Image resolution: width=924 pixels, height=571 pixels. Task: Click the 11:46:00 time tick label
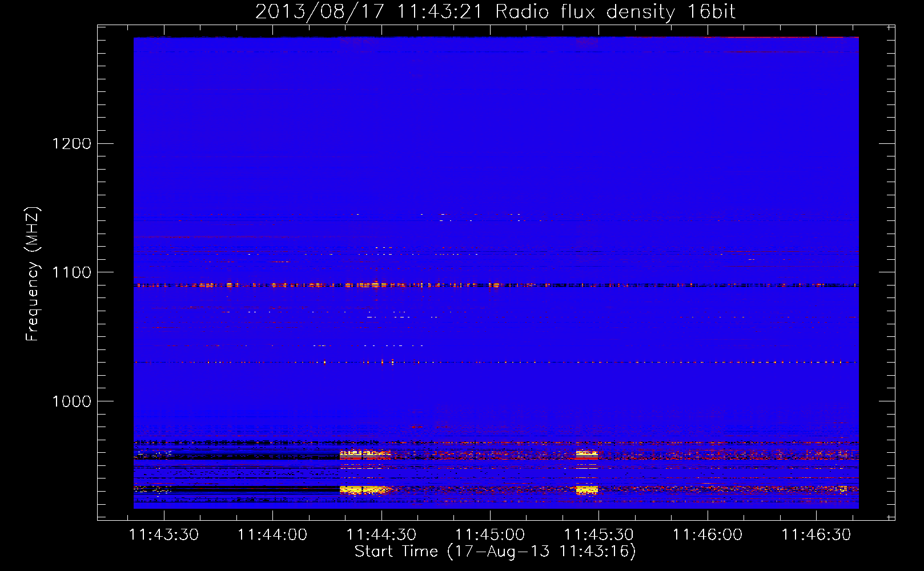pyautogui.click(x=708, y=535)
